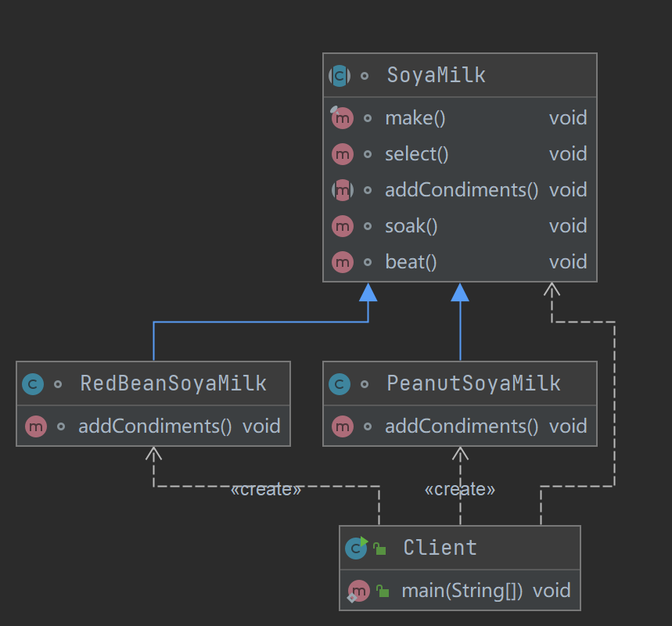Select addCondiments() in RedBeanSoyaMilk node
The height and width of the screenshot is (626, 672).
tap(155, 426)
